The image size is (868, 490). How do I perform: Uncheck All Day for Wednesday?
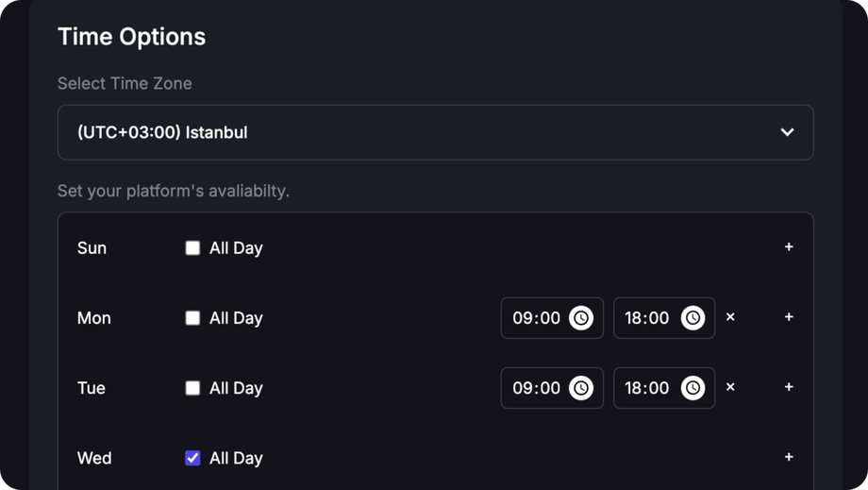click(x=192, y=458)
